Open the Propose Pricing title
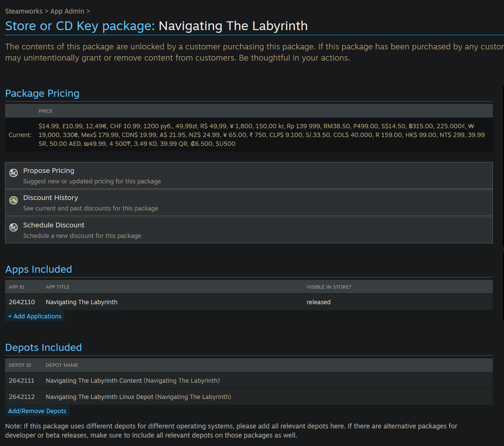Image resolution: width=504 pixels, height=446 pixels. point(48,171)
